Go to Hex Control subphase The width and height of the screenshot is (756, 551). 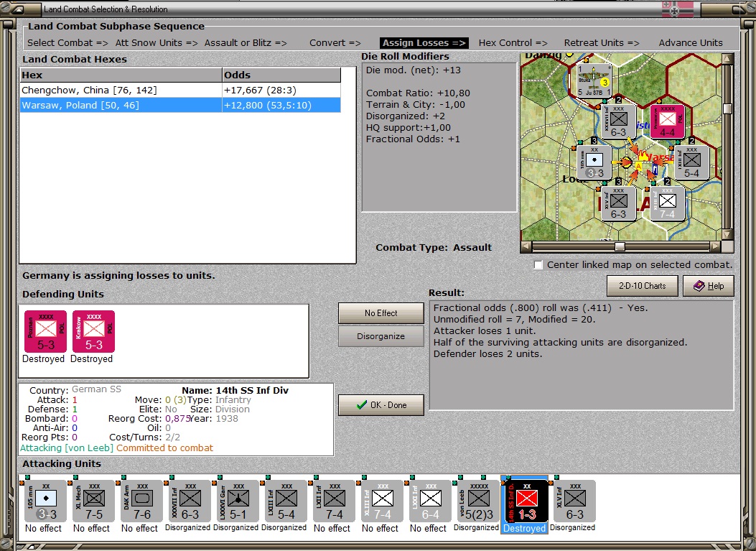tap(513, 43)
